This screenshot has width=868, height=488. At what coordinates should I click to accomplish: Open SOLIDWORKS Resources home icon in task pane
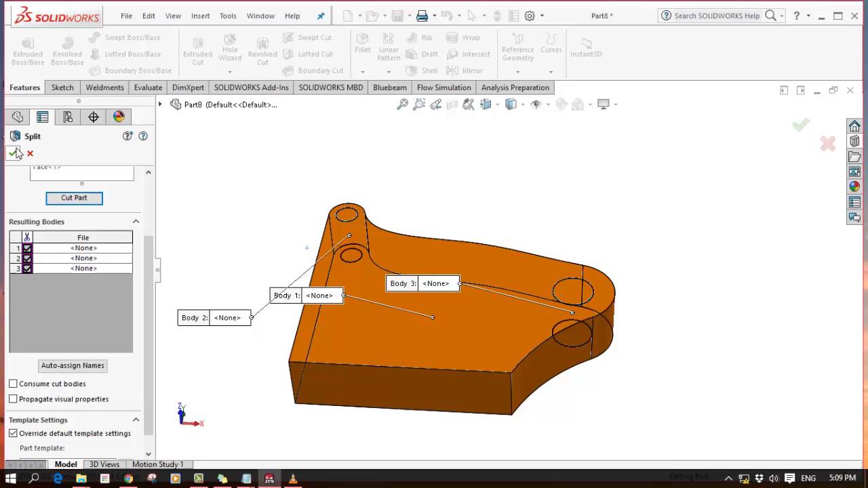tap(854, 126)
